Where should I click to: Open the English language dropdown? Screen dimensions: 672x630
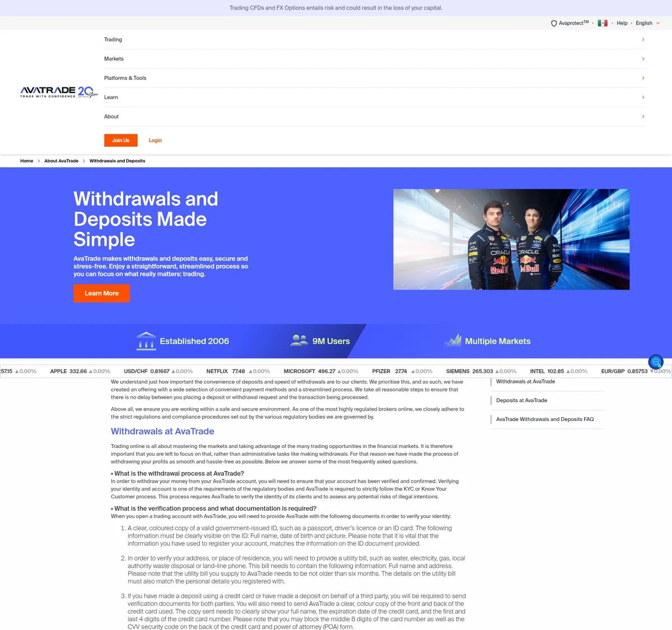(x=648, y=23)
